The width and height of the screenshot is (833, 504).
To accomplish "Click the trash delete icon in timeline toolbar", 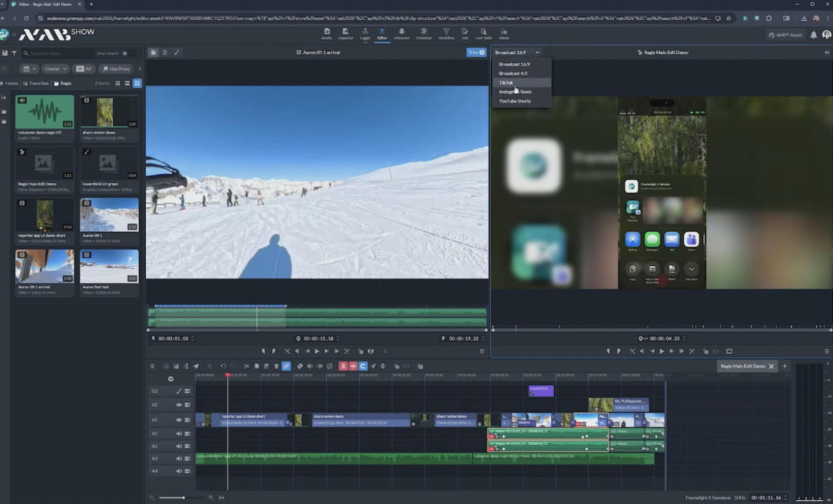I will pyautogui.click(x=276, y=366).
